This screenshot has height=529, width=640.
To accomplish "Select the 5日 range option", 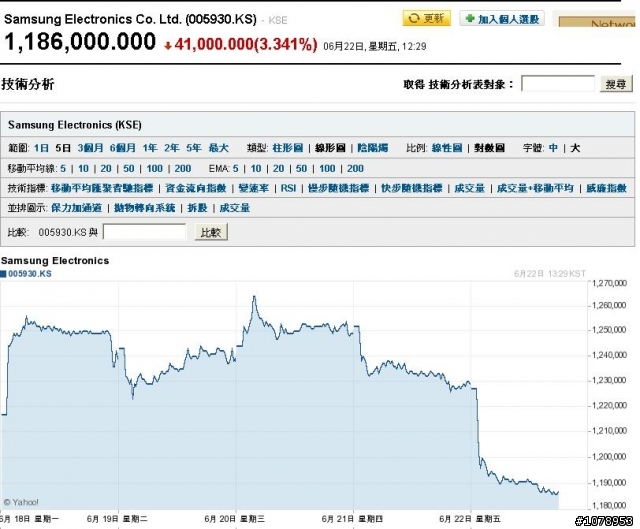I will (63, 148).
